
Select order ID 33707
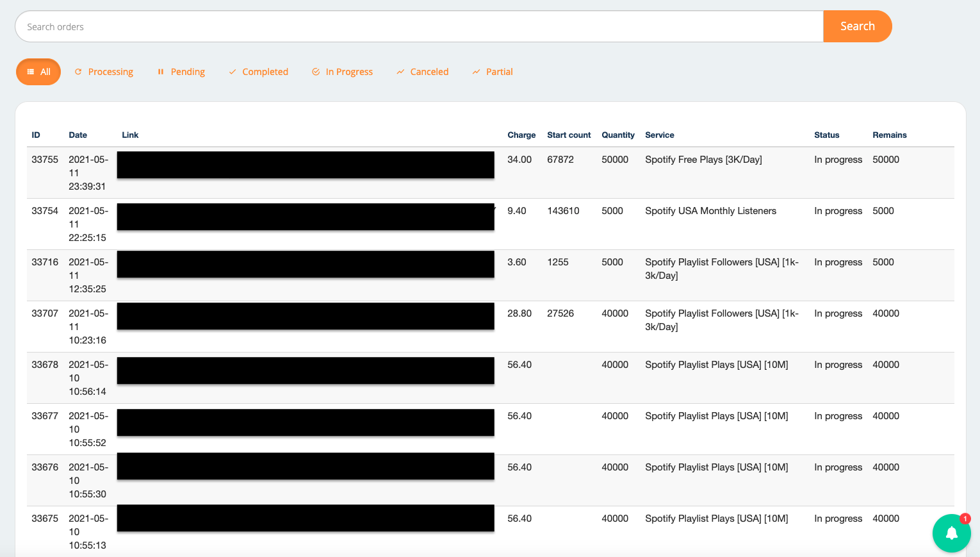tap(45, 313)
